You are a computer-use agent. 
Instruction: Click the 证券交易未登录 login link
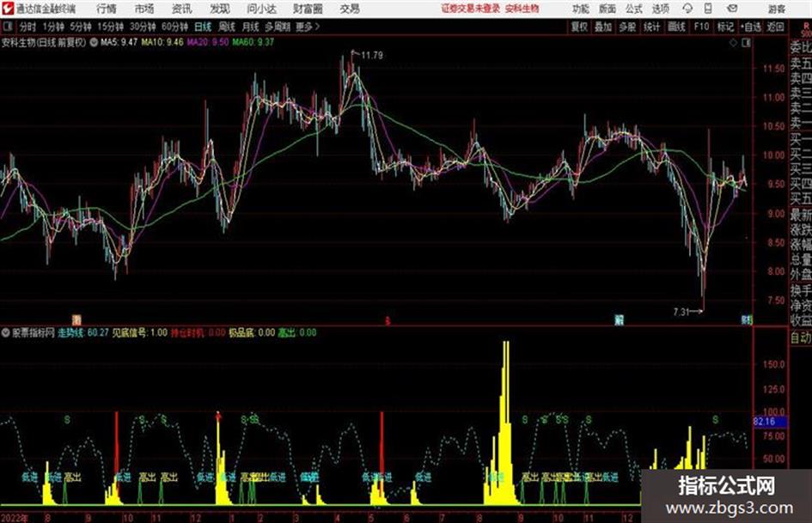471,9
